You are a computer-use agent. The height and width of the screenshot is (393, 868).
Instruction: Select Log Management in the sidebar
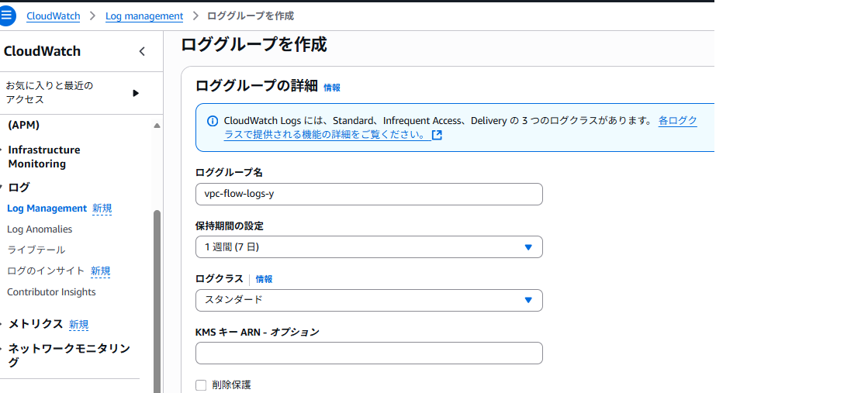[47, 209]
